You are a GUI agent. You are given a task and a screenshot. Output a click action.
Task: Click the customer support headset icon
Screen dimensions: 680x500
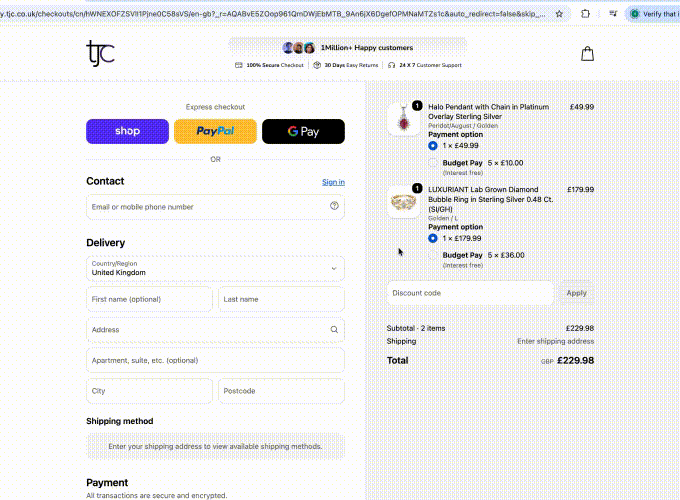(392, 65)
